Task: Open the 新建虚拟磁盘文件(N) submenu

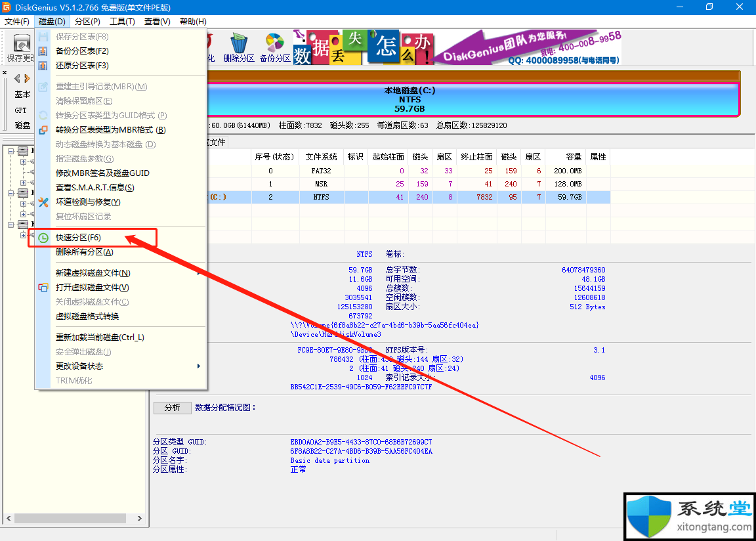Action: pyautogui.click(x=121, y=273)
